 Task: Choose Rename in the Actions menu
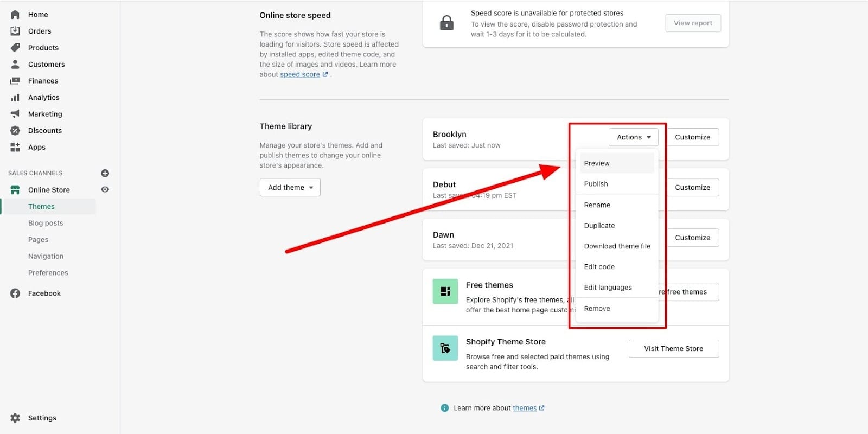pyautogui.click(x=617, y=205)
